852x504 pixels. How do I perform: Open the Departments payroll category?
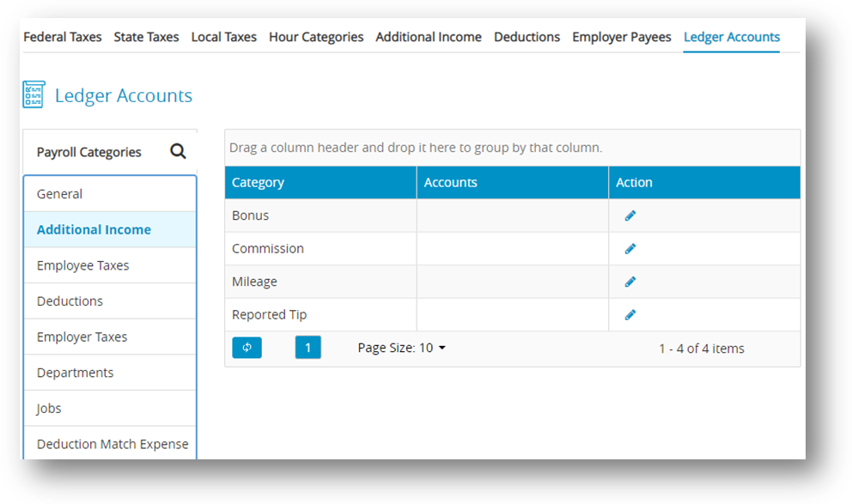click(75, 373)
